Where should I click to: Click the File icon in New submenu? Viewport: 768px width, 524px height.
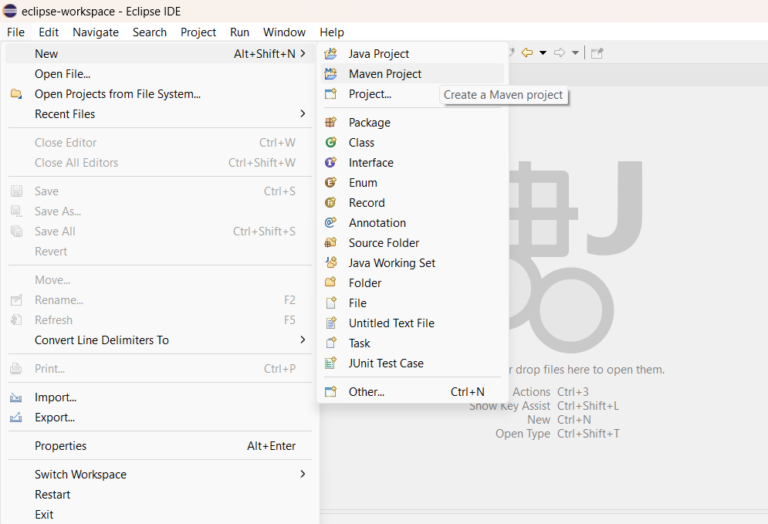pos(331,303)
